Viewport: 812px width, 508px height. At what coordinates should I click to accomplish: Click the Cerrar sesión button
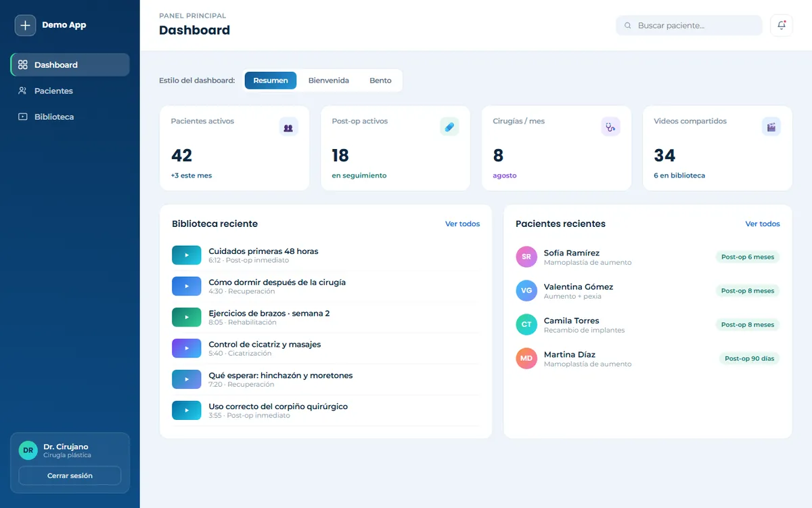click(70, 475)
